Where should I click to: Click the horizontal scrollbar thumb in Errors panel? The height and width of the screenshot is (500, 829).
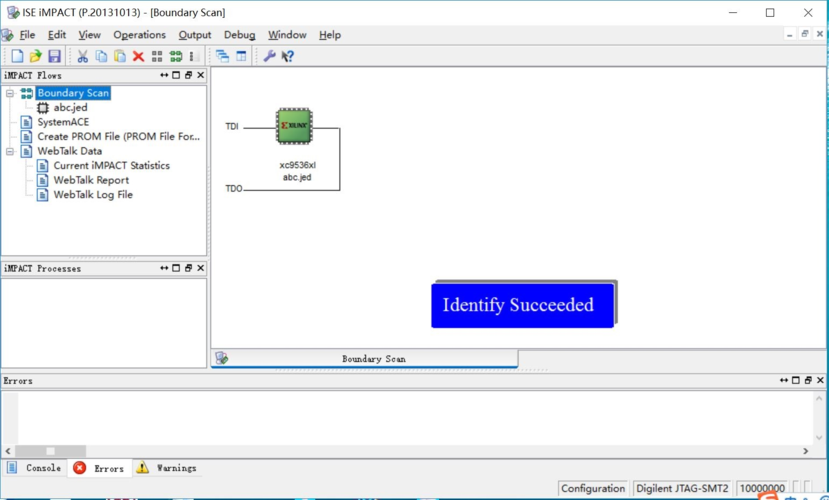tap(50, 451)
